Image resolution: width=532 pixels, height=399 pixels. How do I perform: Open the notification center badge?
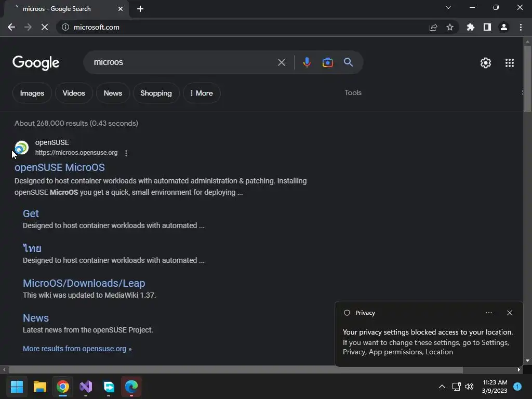[x=517, y=387]
